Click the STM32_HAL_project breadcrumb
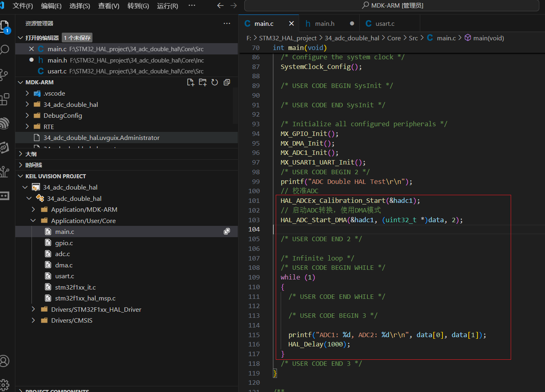Image resolution: width=545 pixels, height=392 pixels. (288, 38)
